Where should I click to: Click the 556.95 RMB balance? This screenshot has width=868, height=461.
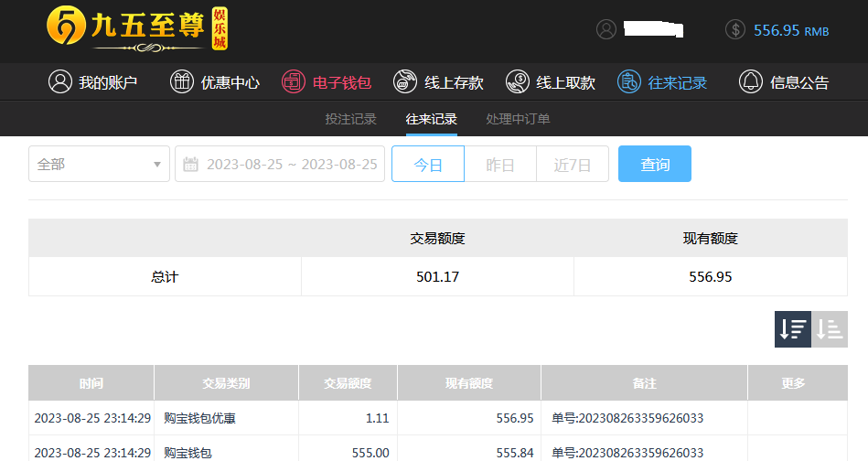pyautogui.click(x=791, y=30)
